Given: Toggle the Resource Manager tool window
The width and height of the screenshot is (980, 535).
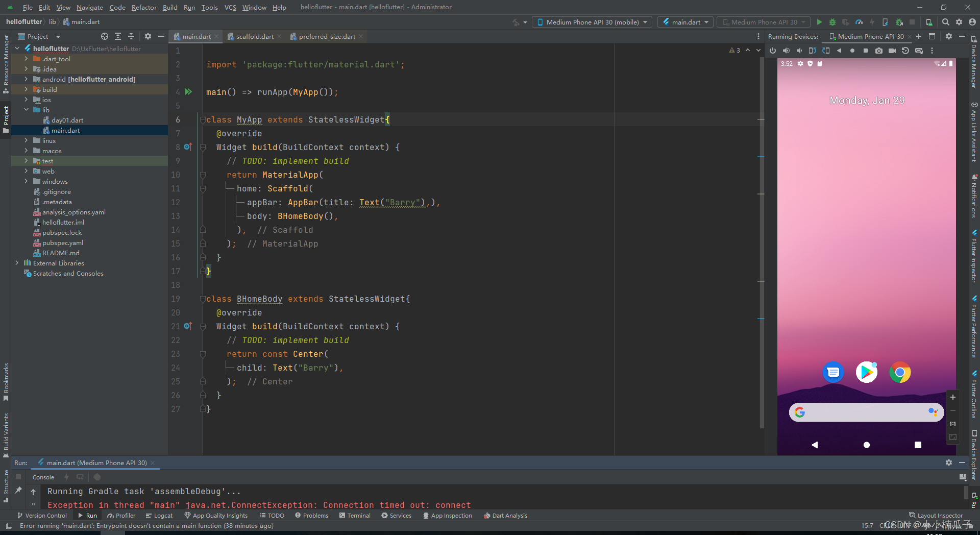Looking at the screenshot, I should click(x=6, y=64).
